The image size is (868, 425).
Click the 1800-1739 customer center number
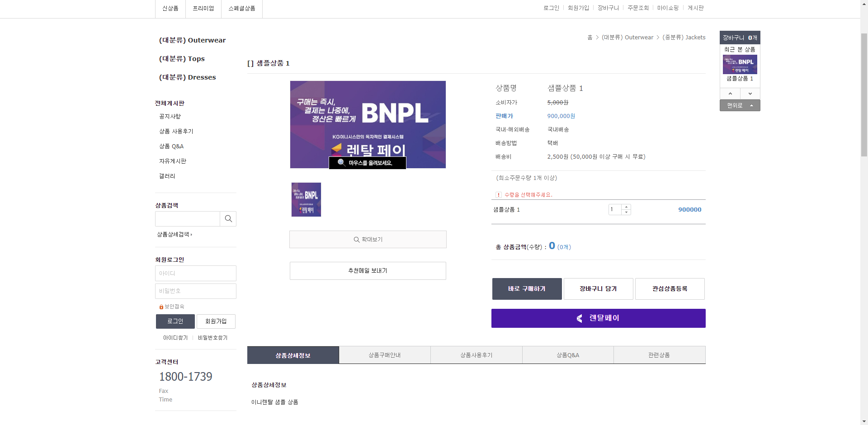[185, 377]
